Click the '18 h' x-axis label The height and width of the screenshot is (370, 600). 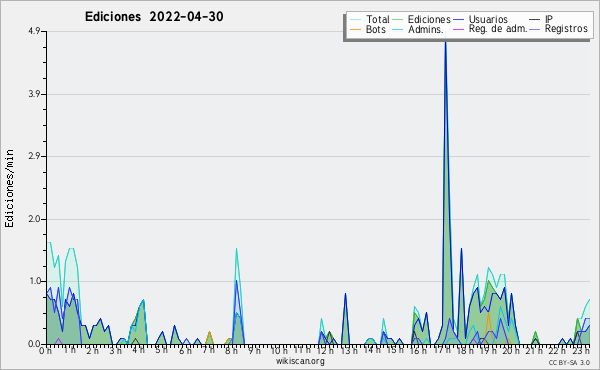tap(465, 350)
